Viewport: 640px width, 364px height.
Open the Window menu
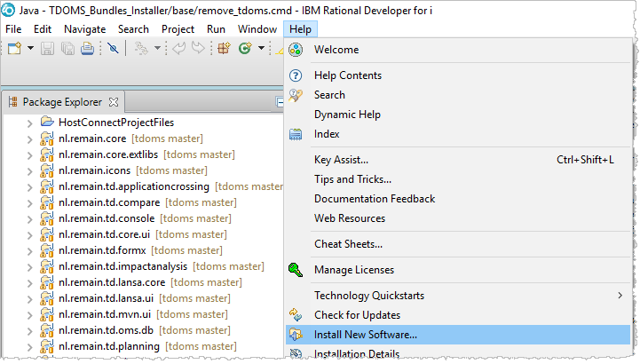pyautogui.click(x=257, y=28)
